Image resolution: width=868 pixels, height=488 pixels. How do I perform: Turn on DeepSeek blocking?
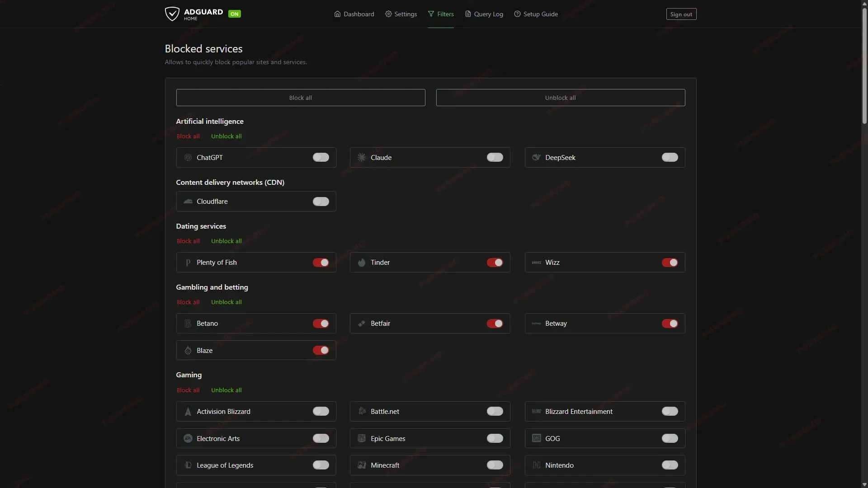coord(670,157)
